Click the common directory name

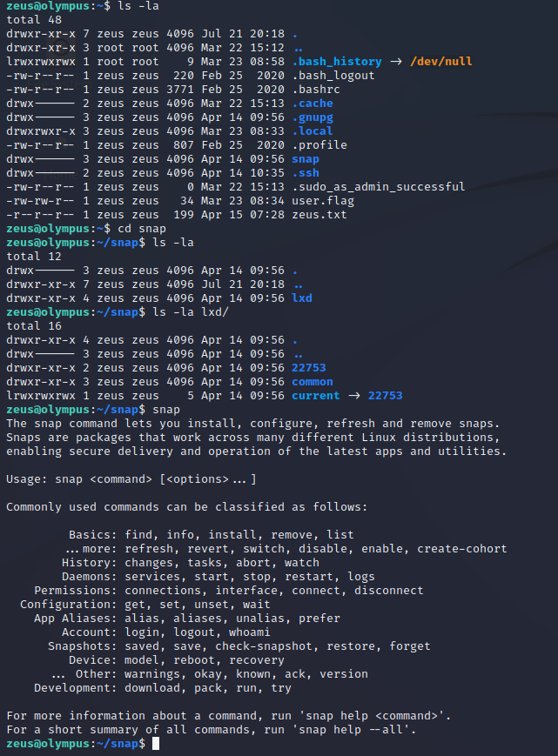pyautogui.click(x=313, y=381)
